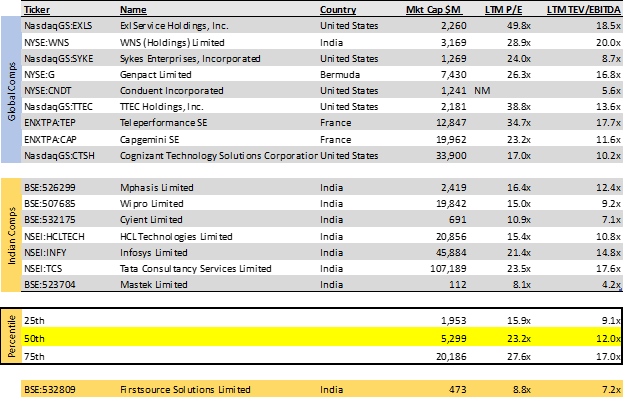
Task: Click the LTM P/E header cell
Action: pyautogui.click(x=503, y=10)
